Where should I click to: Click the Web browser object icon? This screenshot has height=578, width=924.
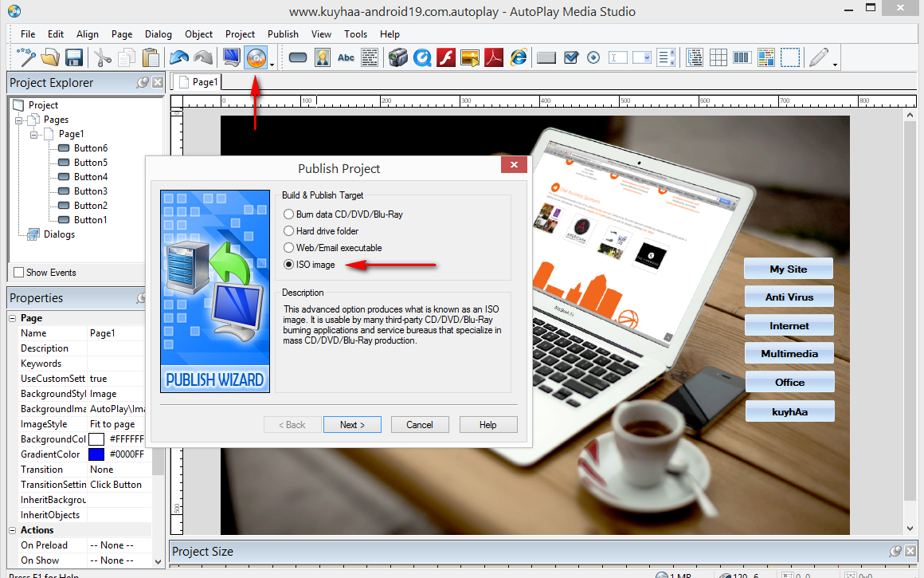519,57
